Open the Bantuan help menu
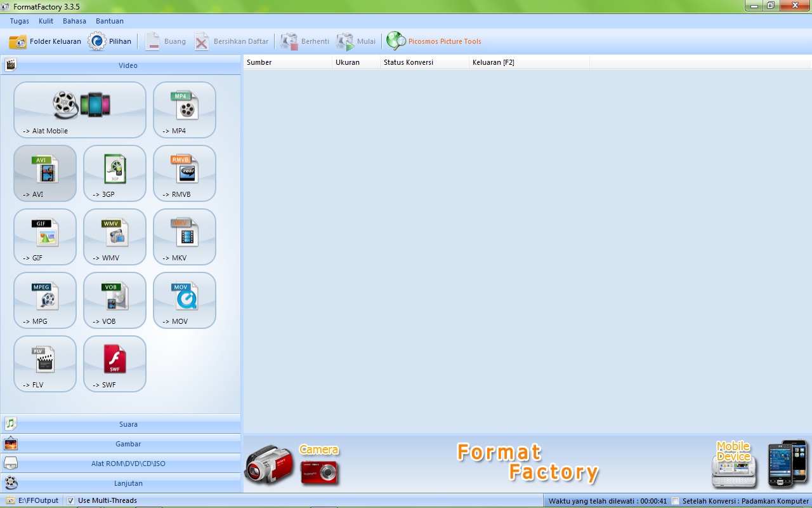This screenshot has height=508, width=812. 110,21
